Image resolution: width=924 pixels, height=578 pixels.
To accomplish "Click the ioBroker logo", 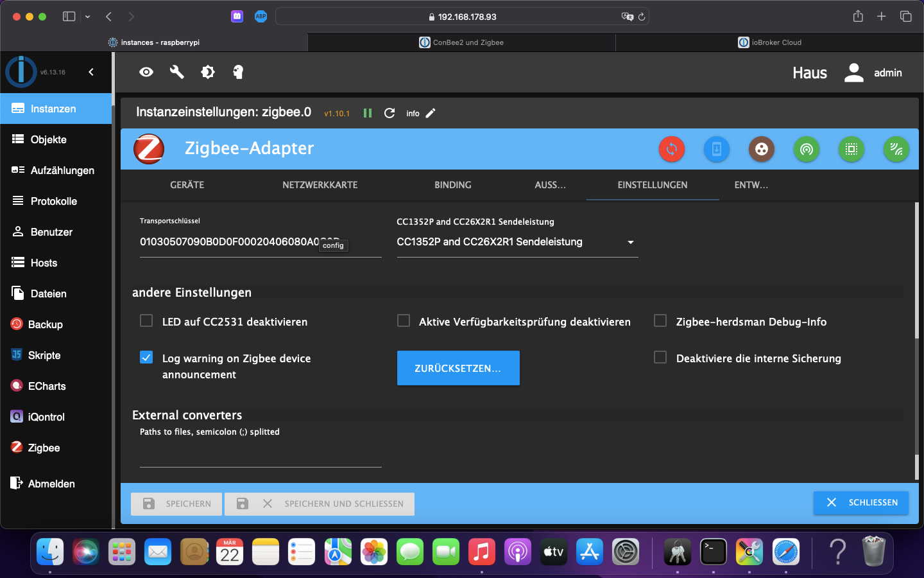I will tap(21, 71).
